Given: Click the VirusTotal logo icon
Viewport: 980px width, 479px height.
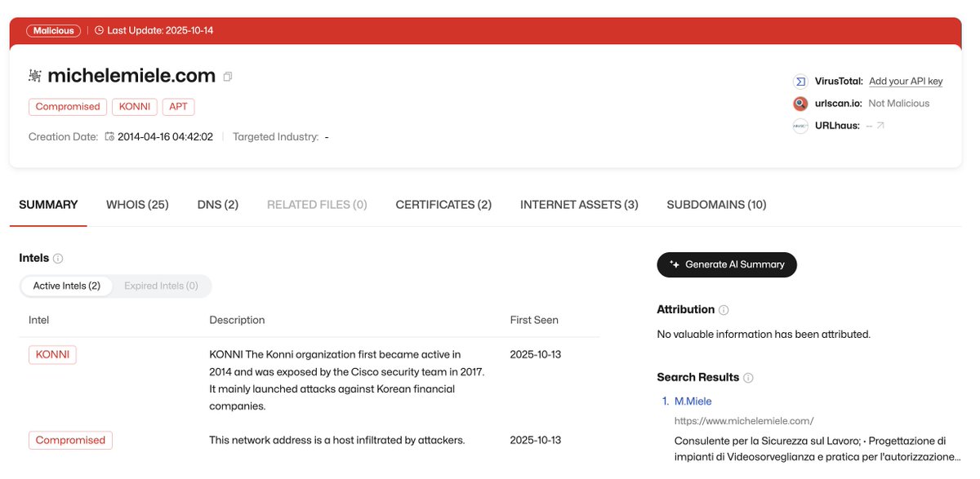Looking at the screenshot, I should coord(800,82).
